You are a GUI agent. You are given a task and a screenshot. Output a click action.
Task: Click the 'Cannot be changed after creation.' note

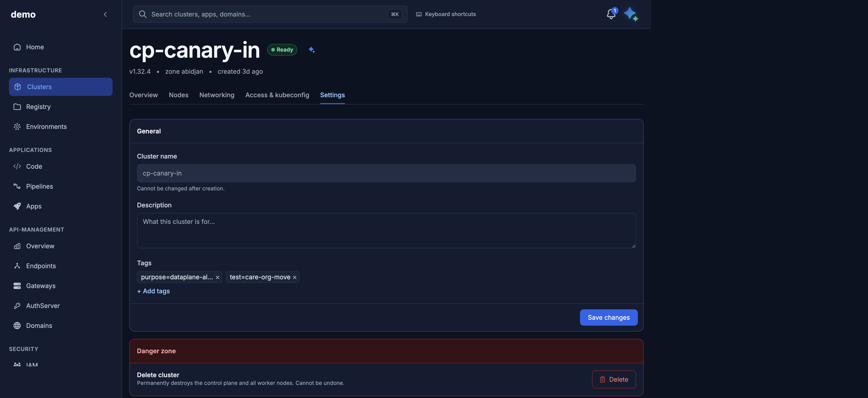(181, 189)
